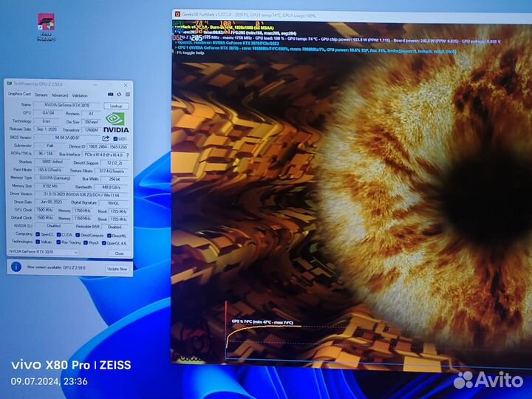Click the GPU field showing GA104
Image resolution: width=532 pixels, height=399 pixels.
[x=48, y=112]
